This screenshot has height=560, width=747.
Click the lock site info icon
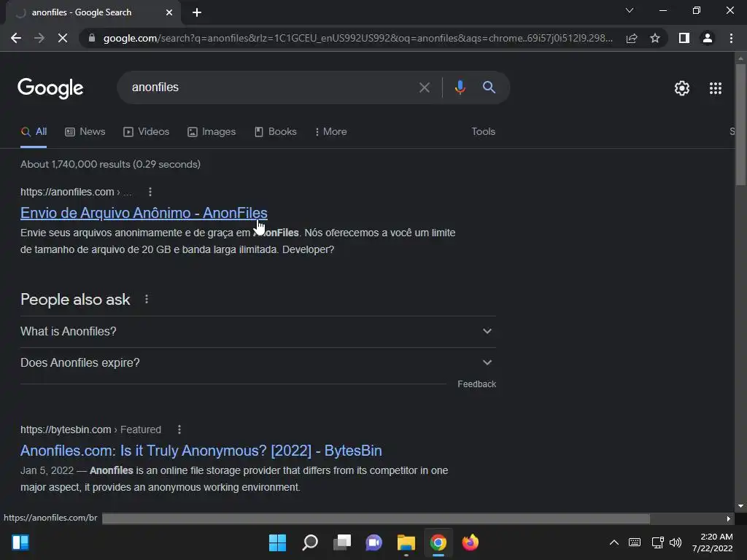pos(92,38)
